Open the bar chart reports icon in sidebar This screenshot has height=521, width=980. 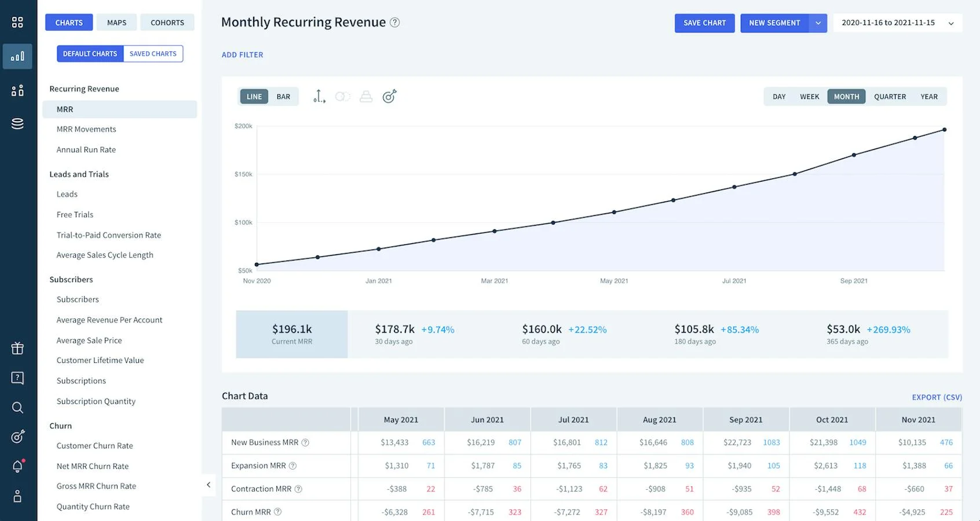pyautogui.click(x=17, y=56)
